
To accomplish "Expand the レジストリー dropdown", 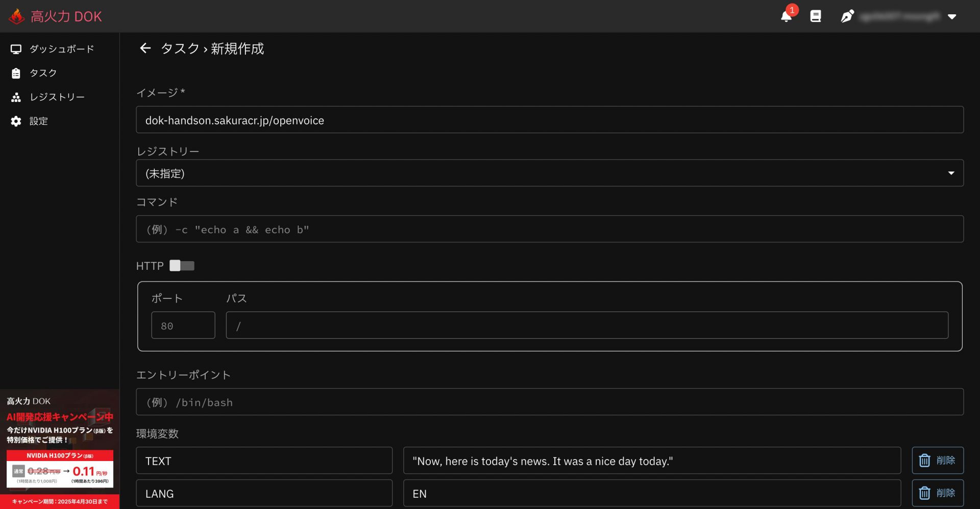I will (x=549, y=173).
